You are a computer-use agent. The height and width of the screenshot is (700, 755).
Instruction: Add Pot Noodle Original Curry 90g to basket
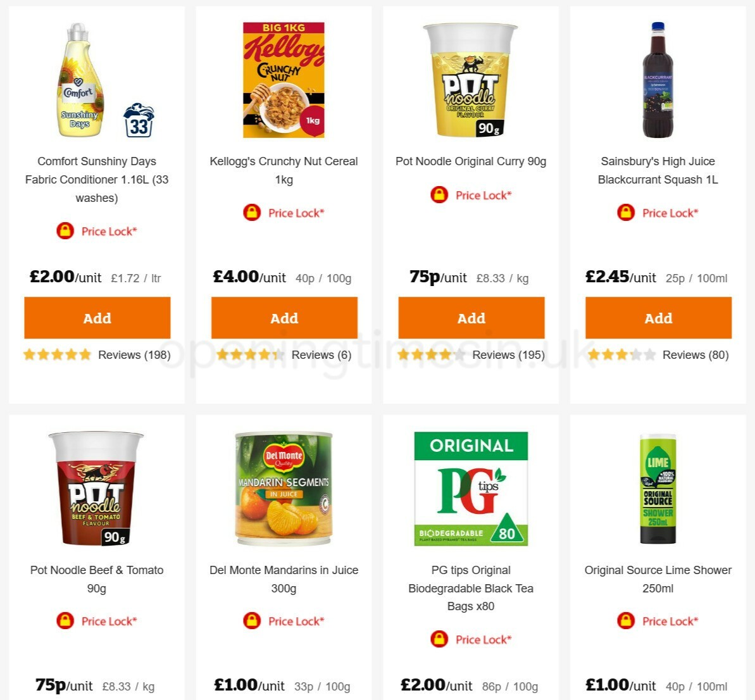471,318
